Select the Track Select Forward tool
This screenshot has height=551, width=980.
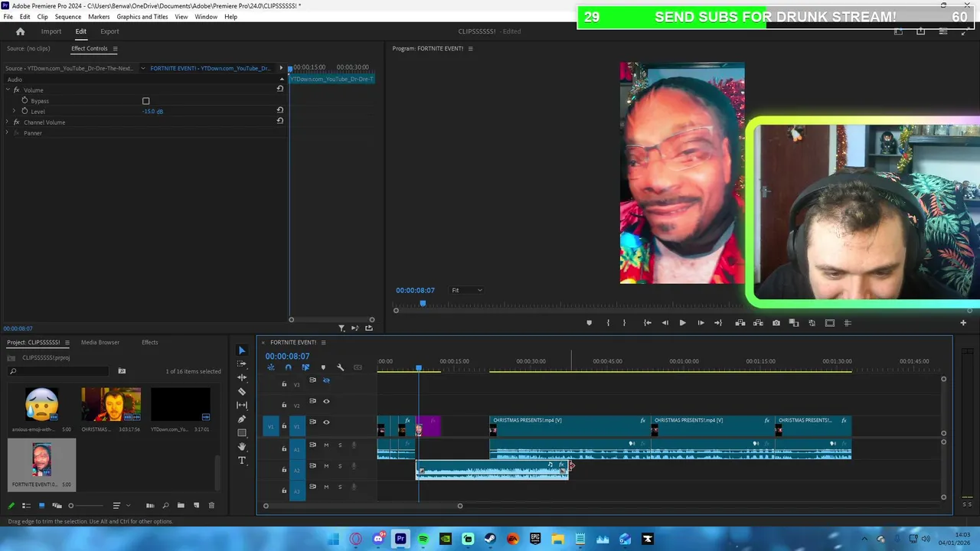coord(242,364)
